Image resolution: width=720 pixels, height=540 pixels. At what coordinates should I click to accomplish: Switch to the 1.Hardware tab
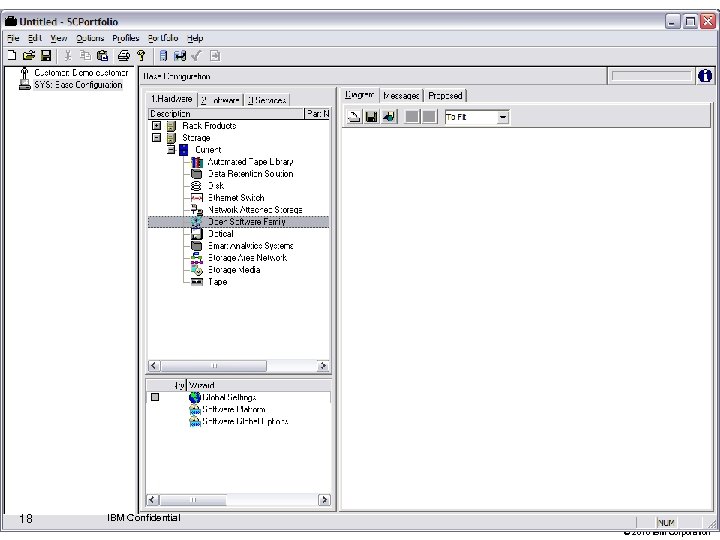coord(171,99)
